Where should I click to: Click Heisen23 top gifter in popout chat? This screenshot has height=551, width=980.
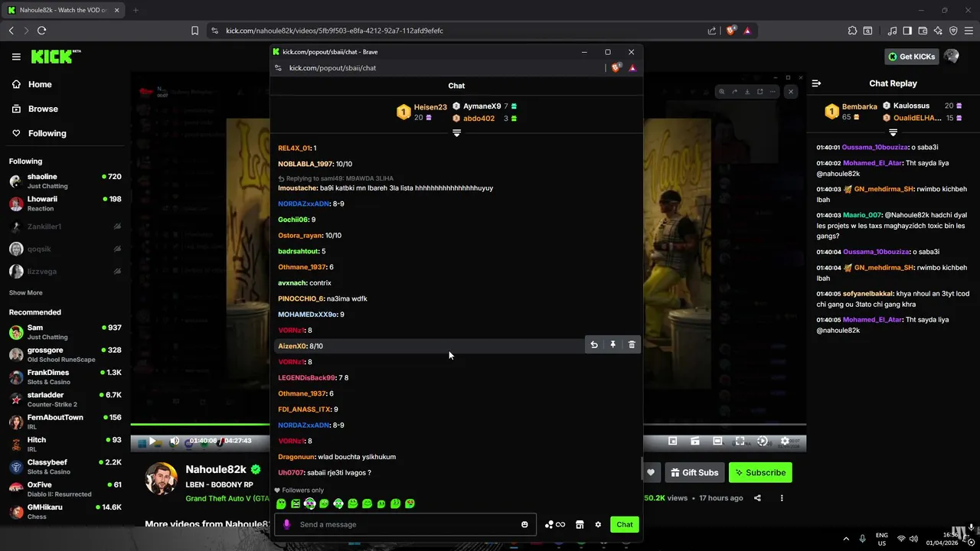pyautogui.click(x=430, y=107)
